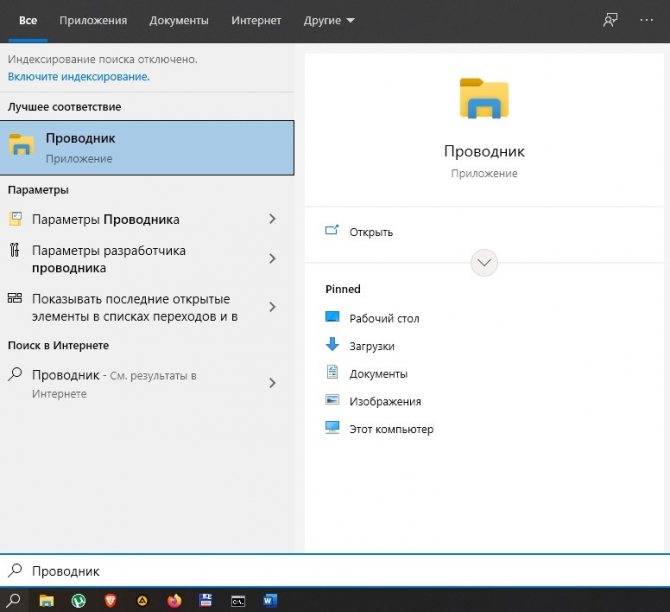
Task: Click the jump list settings icon
Action: click(x=15, y=298)
